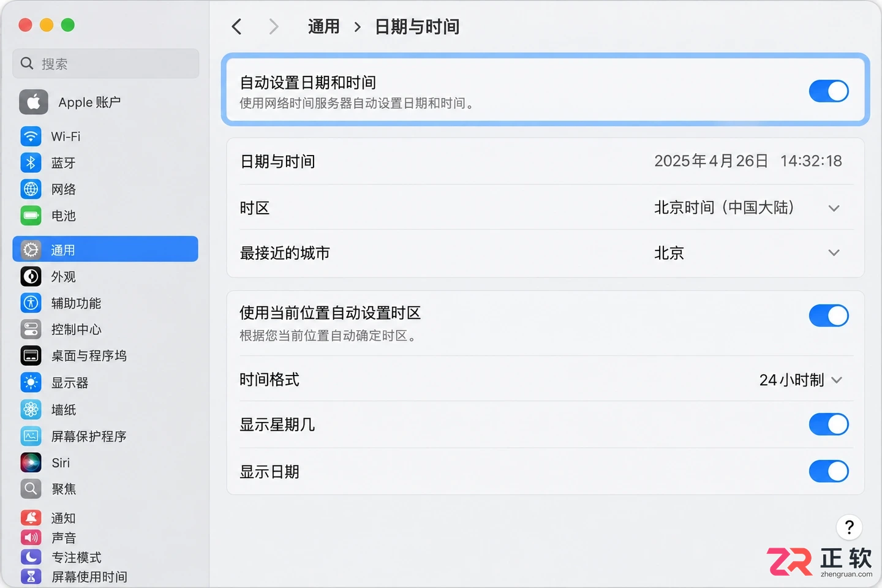Open the 辅助功能 accessibility icon
The image size is (882, 588).
point(31,303)
